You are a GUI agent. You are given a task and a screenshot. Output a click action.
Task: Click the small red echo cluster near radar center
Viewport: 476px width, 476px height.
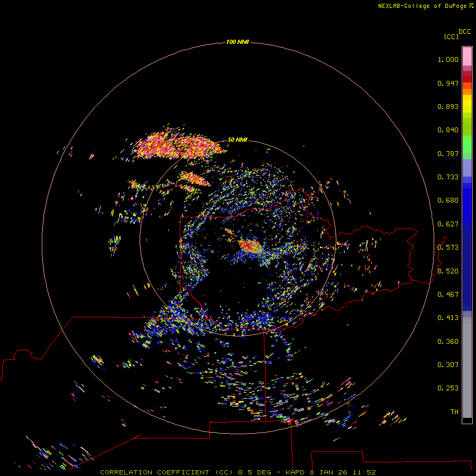point(250,245)
